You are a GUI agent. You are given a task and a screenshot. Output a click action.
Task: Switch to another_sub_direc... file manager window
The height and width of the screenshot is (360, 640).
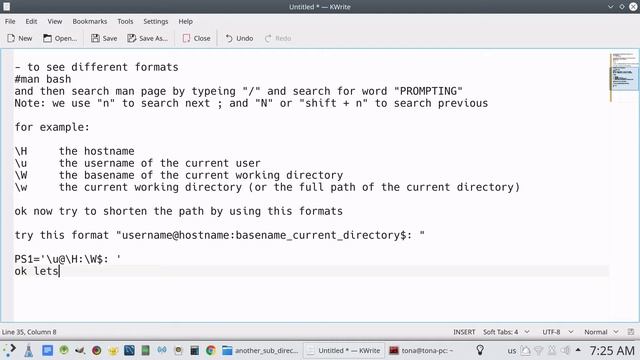(261, 350)
